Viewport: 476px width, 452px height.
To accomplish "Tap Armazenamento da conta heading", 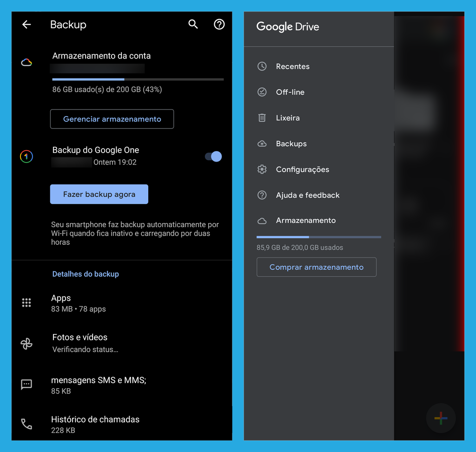I will coord(101,56).
